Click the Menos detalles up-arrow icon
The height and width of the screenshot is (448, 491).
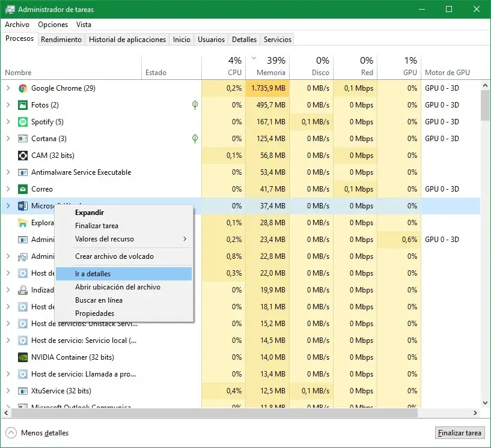(11, 433)
